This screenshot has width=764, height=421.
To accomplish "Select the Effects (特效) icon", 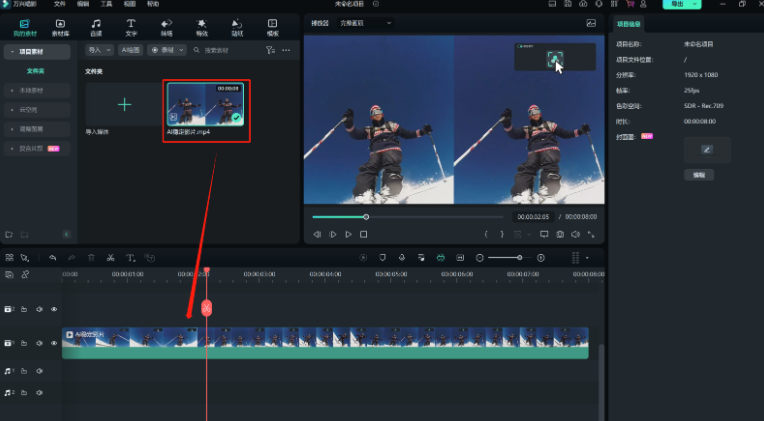I will coord(201,25).
